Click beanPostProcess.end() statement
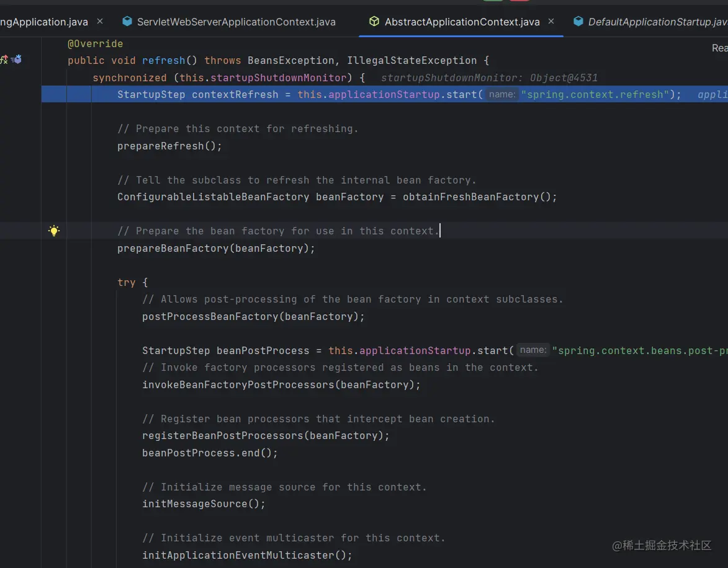This screenshot has height=568, width=728. pos(210,453)
